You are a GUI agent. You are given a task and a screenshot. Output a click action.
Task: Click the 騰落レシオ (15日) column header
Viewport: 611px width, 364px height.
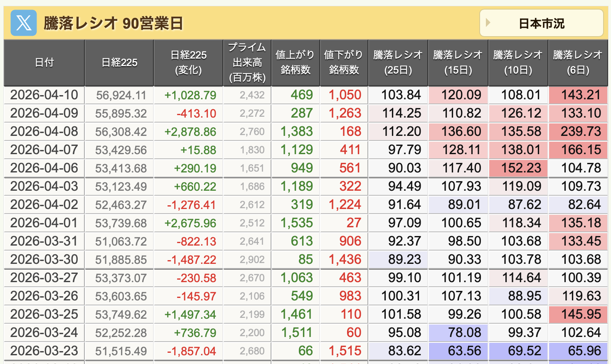point(458,63)
